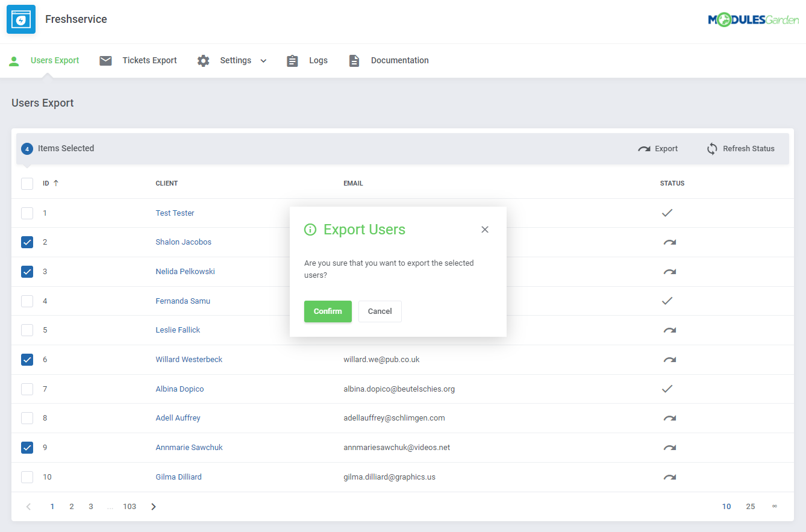This screenshot has height=532, width=806.
Task: Click the Export button label
Action: 666,149
